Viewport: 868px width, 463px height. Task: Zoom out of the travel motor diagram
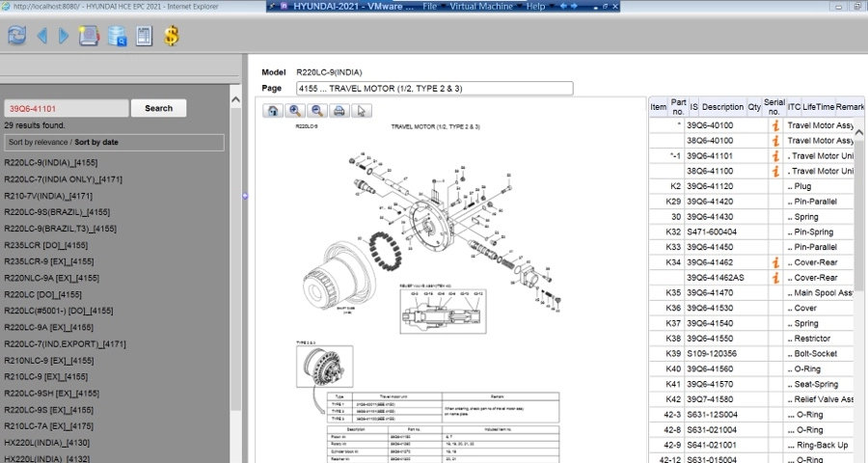pos(317,111)
